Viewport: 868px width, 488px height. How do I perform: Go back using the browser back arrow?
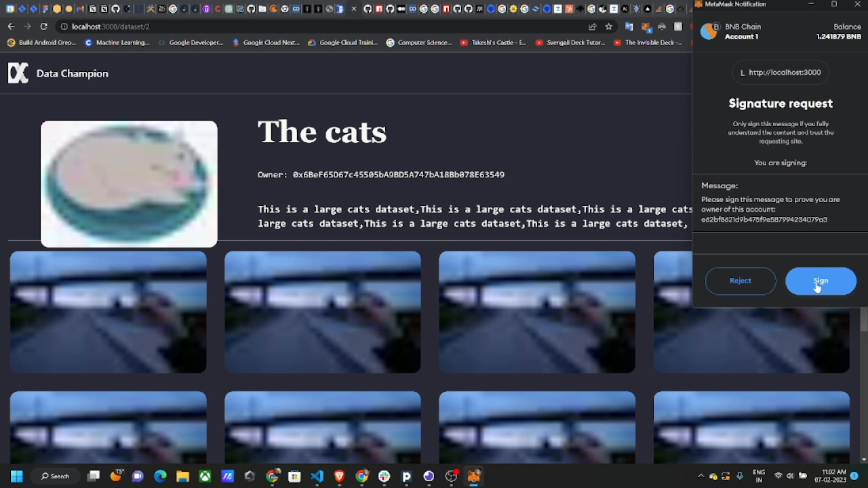pyautogui.click(x=11, y=26)
